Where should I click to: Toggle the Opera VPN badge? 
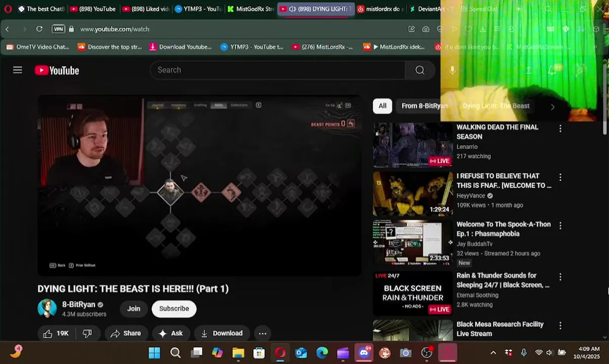pos(59,29)
